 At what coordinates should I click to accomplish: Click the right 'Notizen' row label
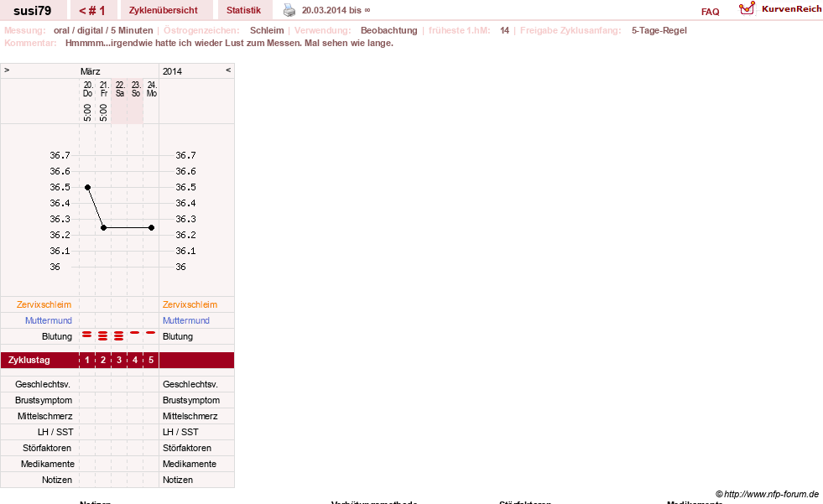point(177,480)
